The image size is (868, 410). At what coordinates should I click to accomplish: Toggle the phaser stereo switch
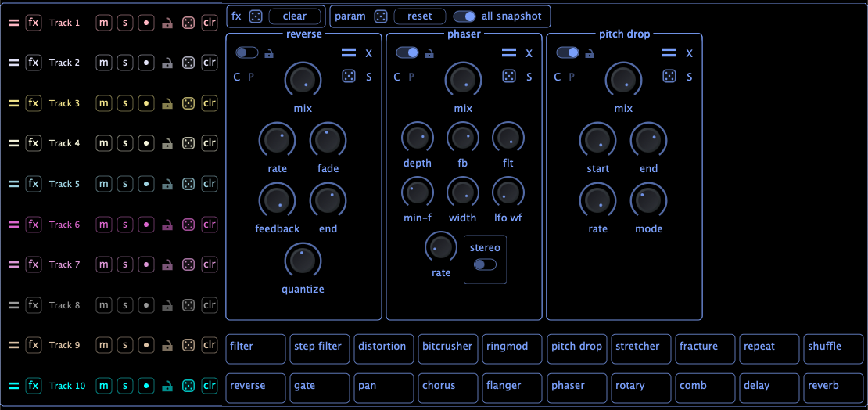[486, 264]
